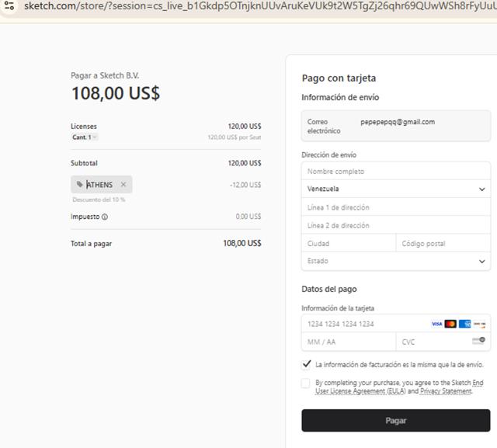Click the Mastercard icon

pos(450,324)
